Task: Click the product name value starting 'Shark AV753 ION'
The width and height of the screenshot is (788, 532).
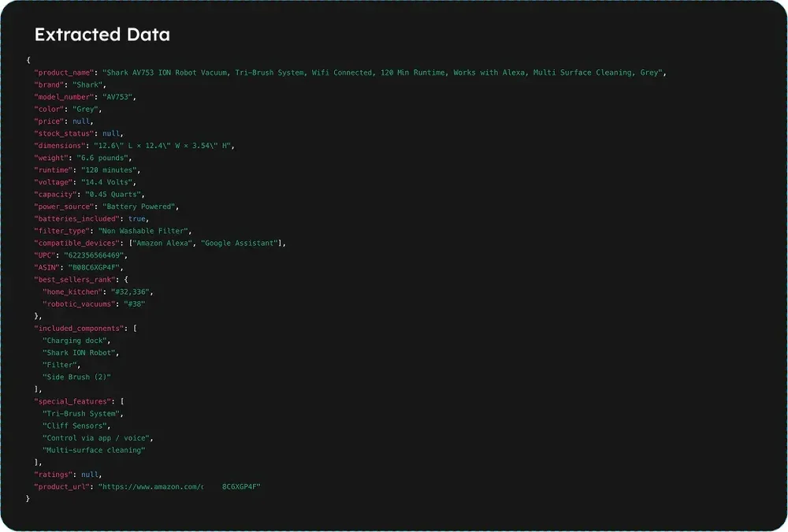Action: point(382,73)
